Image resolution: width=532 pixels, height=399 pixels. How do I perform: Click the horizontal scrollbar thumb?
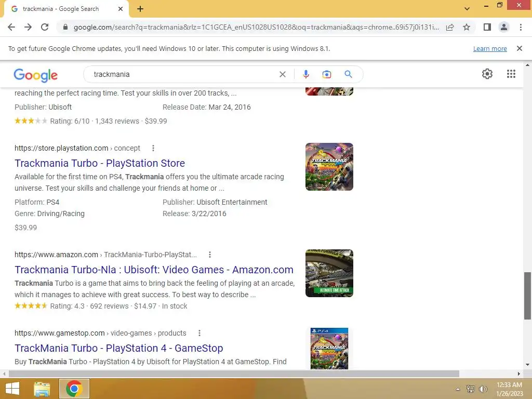(234, 374)
